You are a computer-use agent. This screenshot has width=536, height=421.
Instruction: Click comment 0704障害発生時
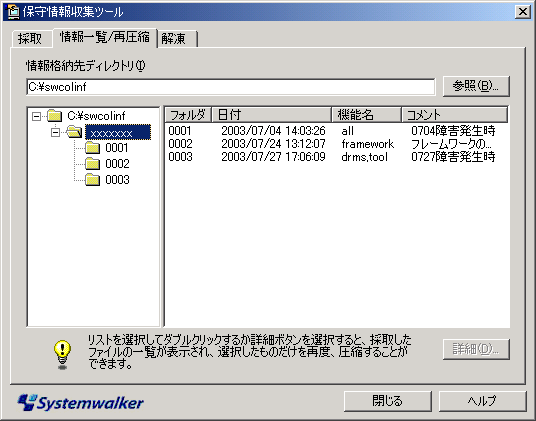(453, 131)
